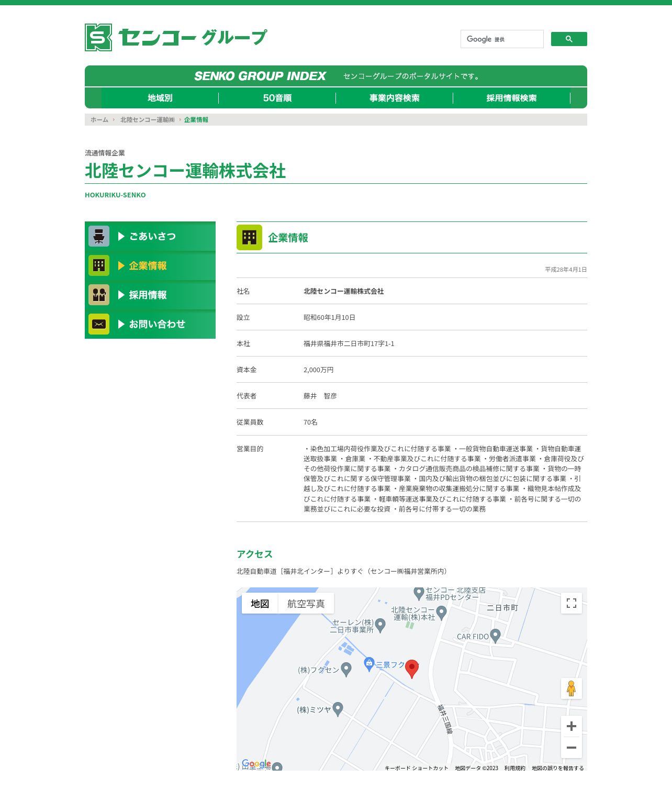672x812 pixels.
Task: Open 企業情報 sidebar menu item
Action: click(x=150, y=265)
